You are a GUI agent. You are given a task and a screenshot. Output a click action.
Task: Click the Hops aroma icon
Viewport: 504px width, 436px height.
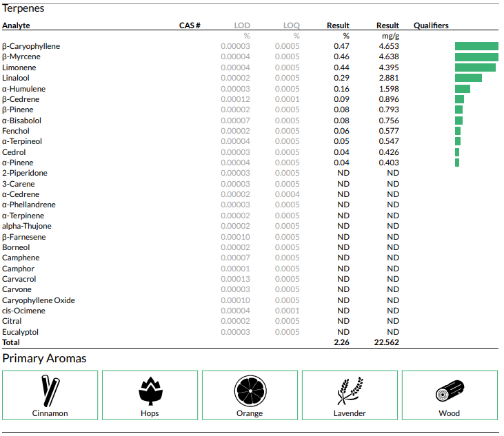click(150, 391)
